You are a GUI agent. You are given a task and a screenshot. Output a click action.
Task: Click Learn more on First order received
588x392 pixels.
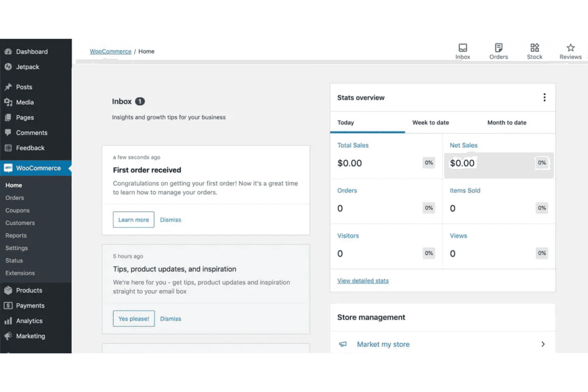click(133, 220)
